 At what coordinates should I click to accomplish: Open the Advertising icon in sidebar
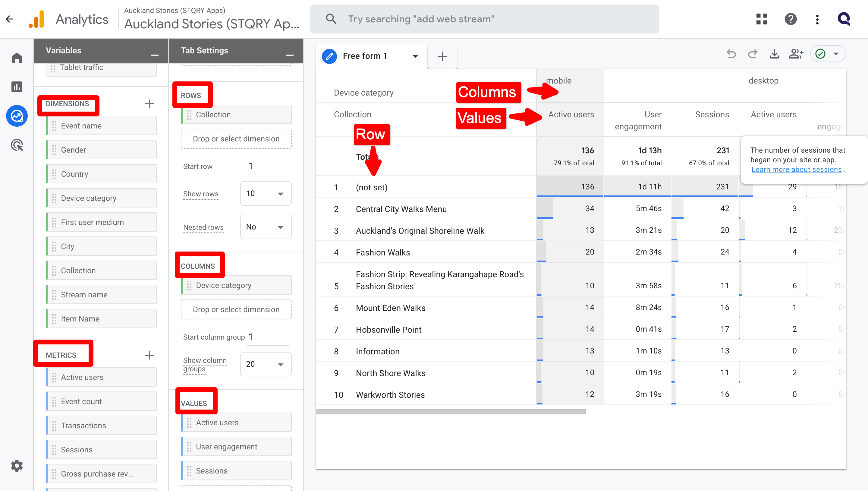[17, 145]
